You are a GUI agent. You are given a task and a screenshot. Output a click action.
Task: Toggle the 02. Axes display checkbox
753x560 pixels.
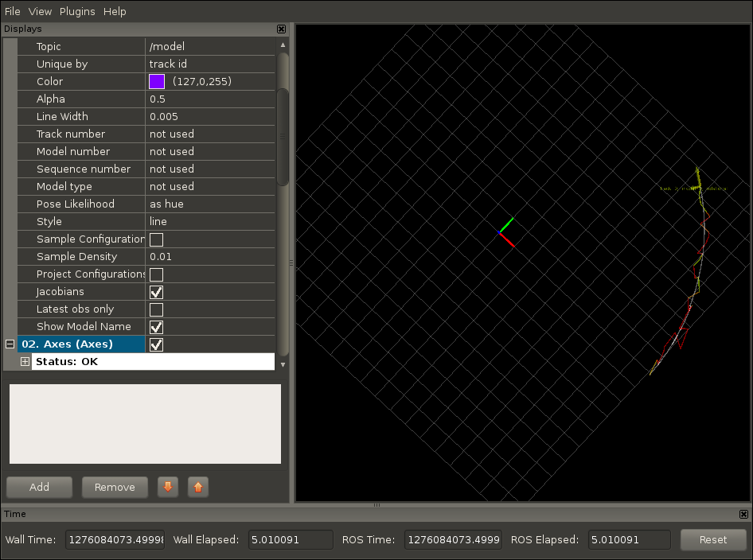click(157, 344)
